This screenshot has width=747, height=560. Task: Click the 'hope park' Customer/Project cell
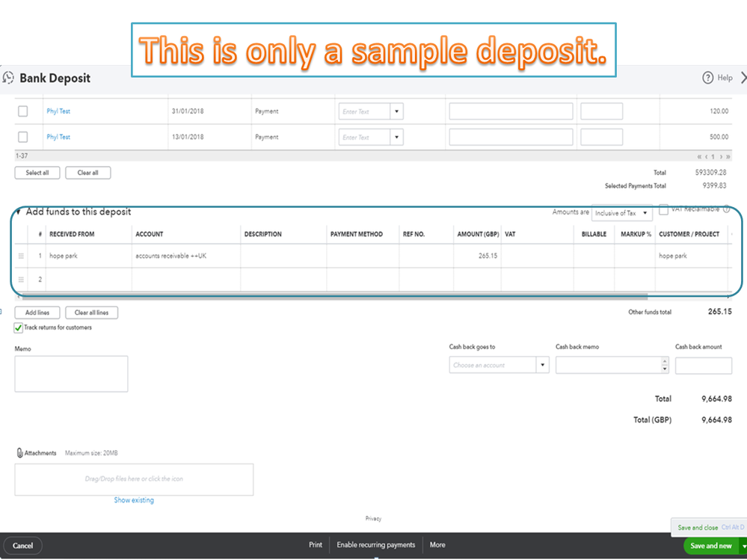691,256
